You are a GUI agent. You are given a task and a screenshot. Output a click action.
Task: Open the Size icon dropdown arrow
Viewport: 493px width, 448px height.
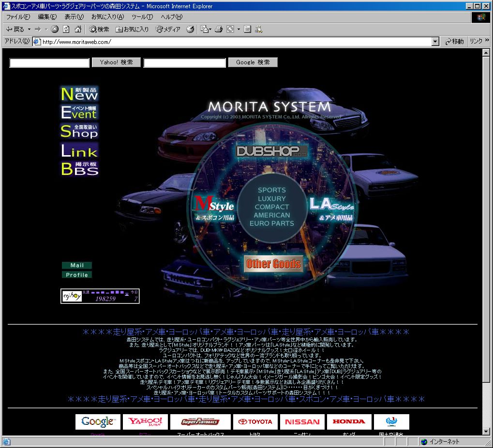pos(239,29)
